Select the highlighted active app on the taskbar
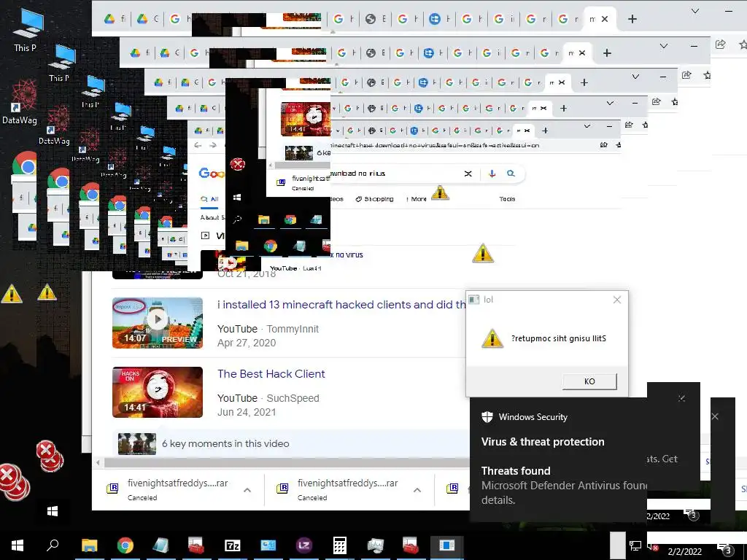This screenshot has height=560, width=747. pyautogui.click(x=447, y=545)
